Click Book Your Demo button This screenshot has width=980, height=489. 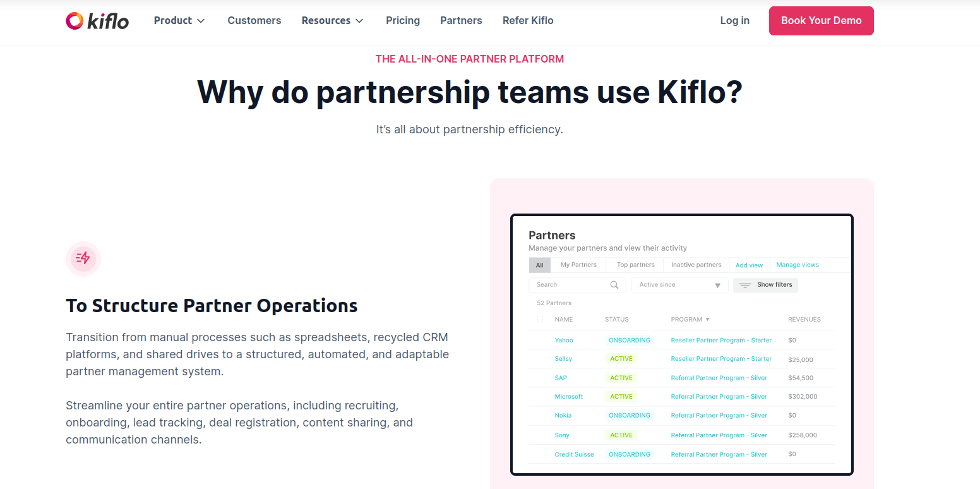click(822, 21)
